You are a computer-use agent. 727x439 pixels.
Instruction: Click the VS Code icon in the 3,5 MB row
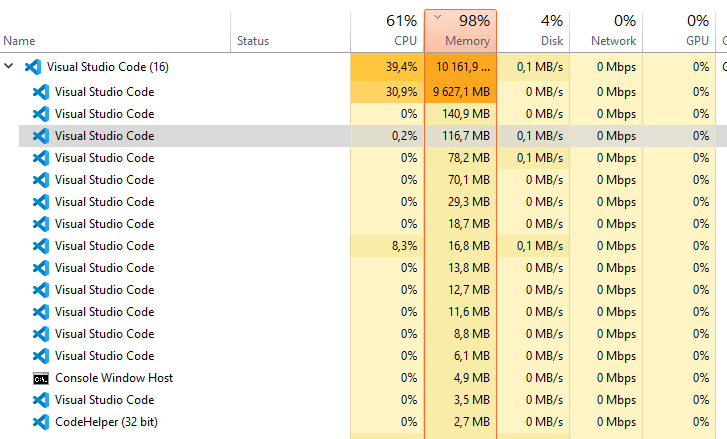[x=41, y=400]
